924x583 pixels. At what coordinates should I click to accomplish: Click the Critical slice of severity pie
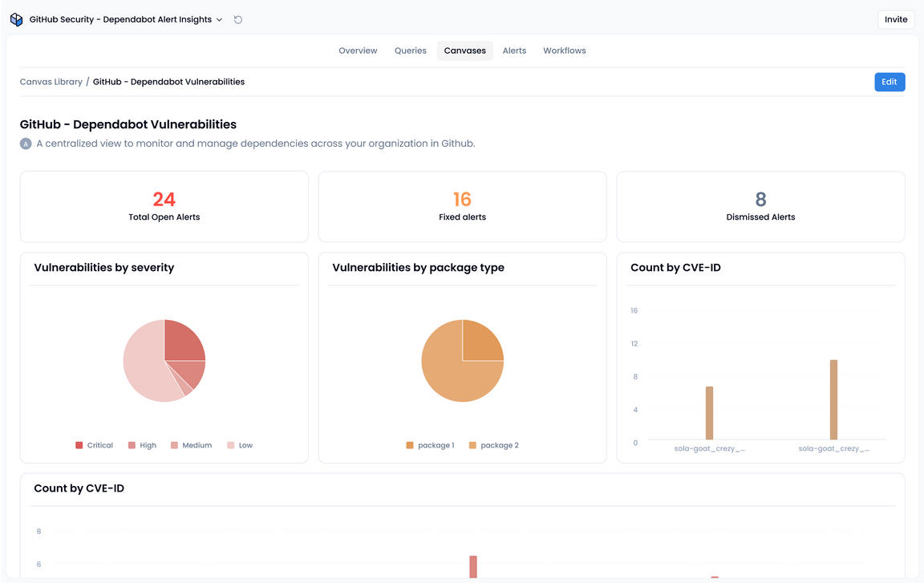tap(181, 342)
